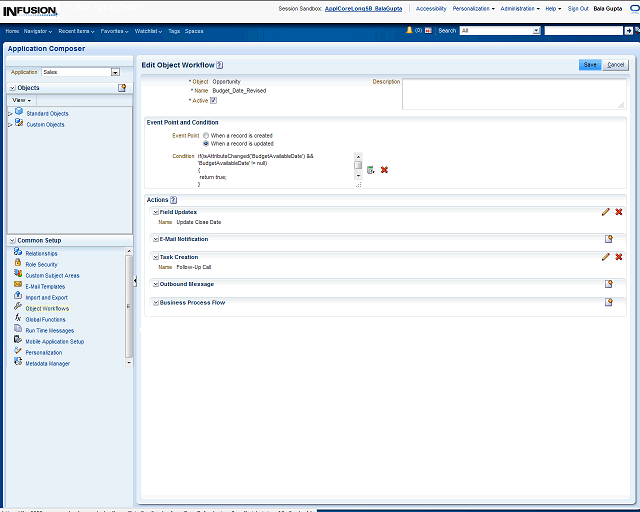This screenshot has width=640, height=512.
Task: Delete the Task Creation action
Action: pos(619,257)
